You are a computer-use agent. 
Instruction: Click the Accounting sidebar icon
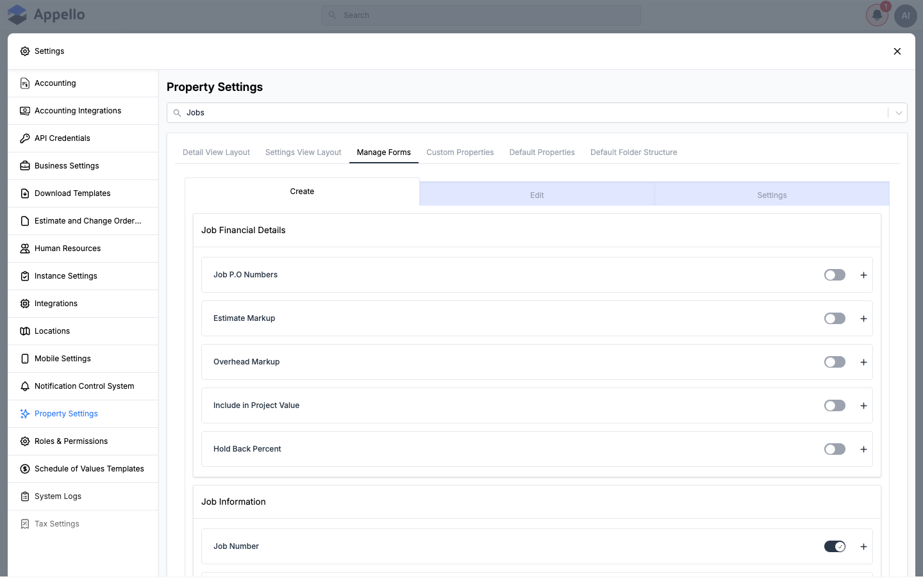(x=25, y=83)
